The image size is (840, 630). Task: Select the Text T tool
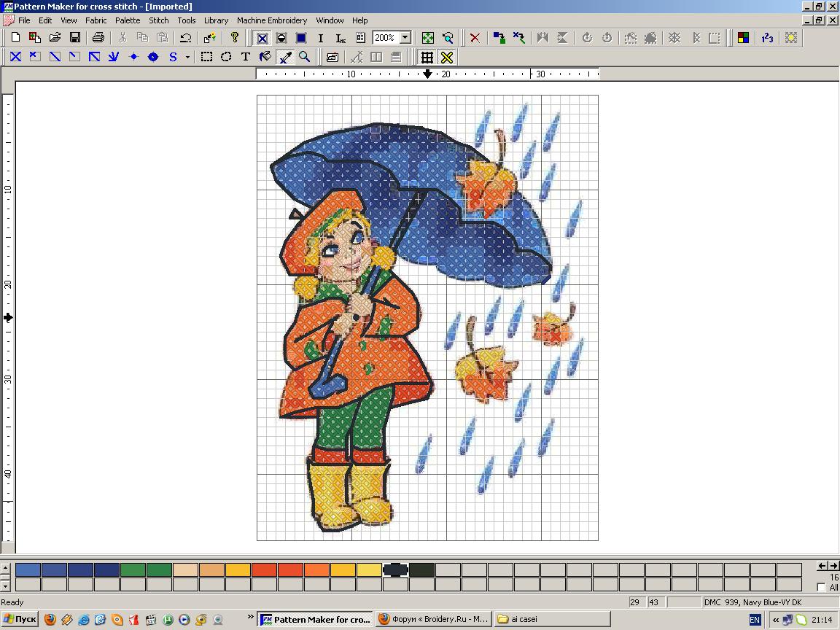245,57
